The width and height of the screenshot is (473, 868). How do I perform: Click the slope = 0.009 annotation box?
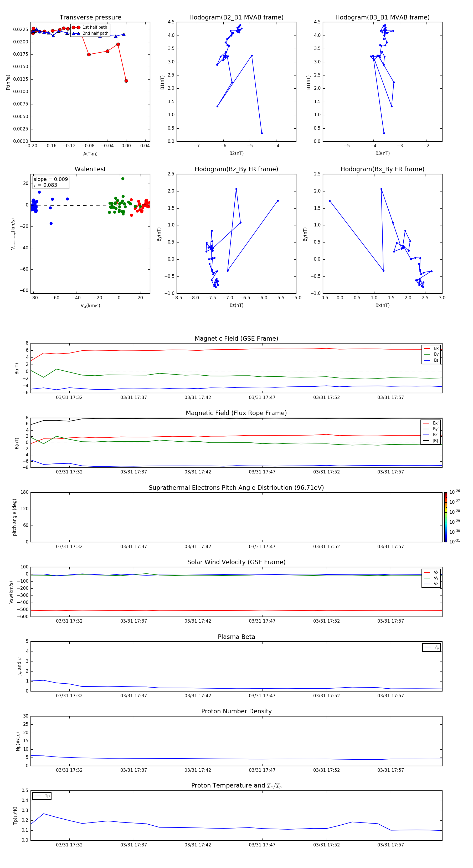point(50,182)
